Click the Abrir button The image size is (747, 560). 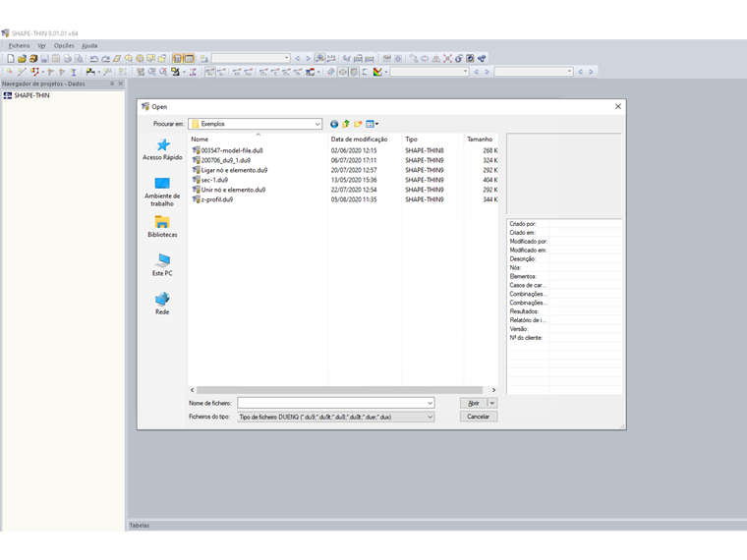[474, 404]
